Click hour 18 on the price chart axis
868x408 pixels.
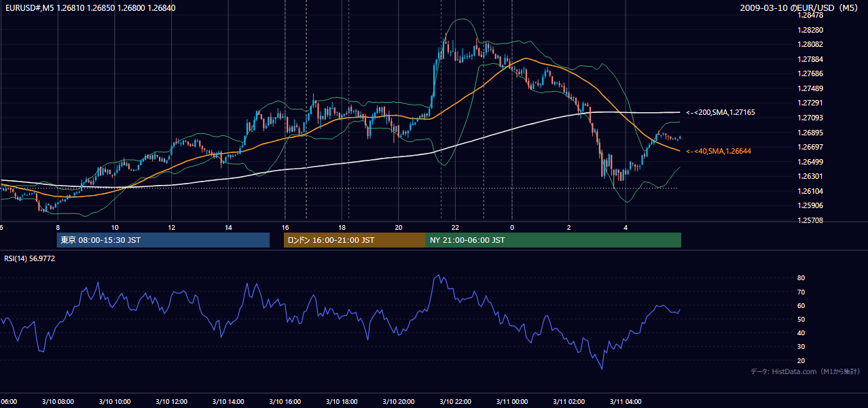(x=342, y=227)
